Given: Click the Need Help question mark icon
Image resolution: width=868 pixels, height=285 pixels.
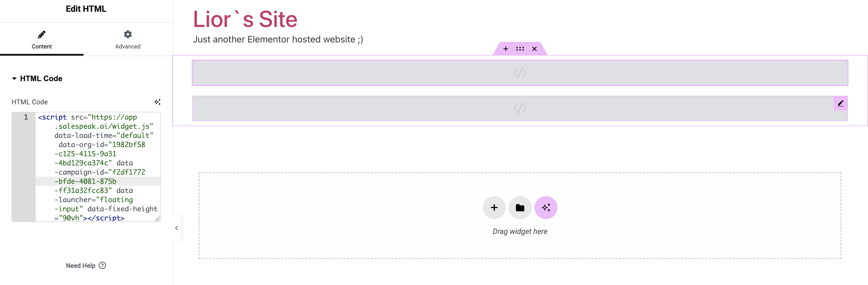Looking at the screenshot, I should (102, 266).
